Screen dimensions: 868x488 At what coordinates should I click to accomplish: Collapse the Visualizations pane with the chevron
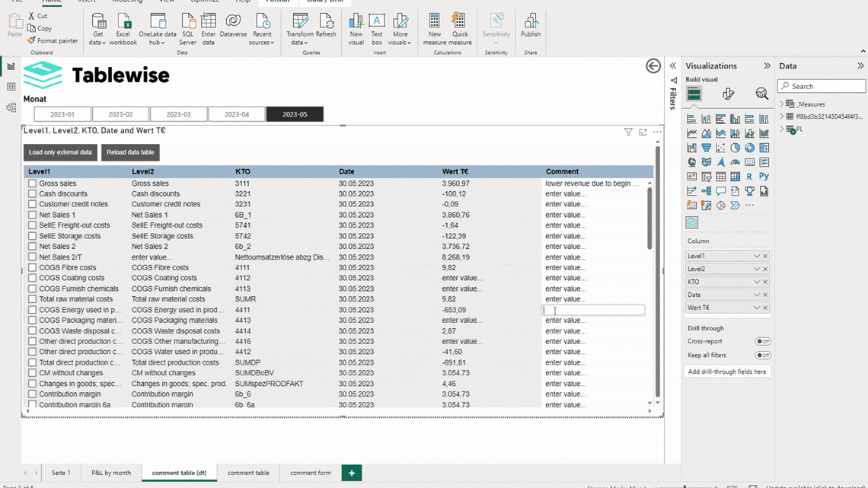(x=767, y=66)
